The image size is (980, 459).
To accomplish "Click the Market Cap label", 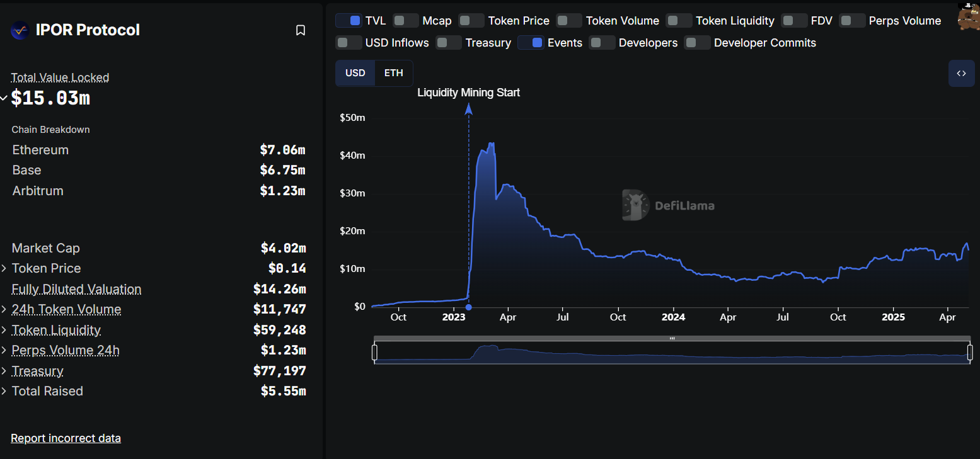I will click(x=46, y=248).
